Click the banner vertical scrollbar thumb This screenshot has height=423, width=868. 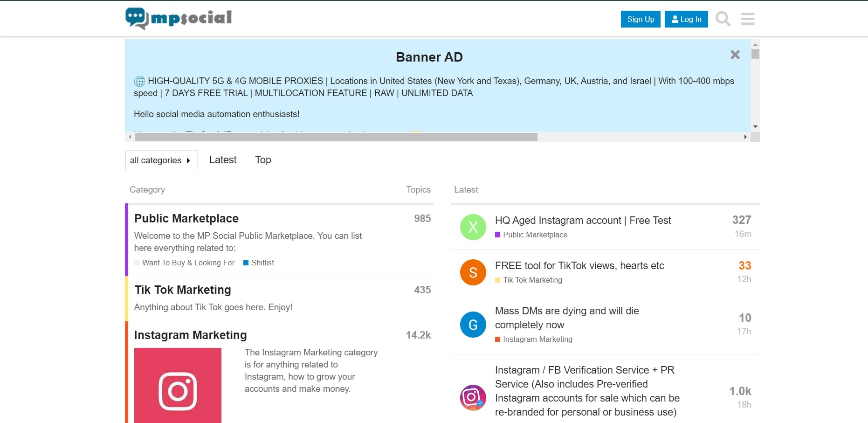(x=756, y=54)
